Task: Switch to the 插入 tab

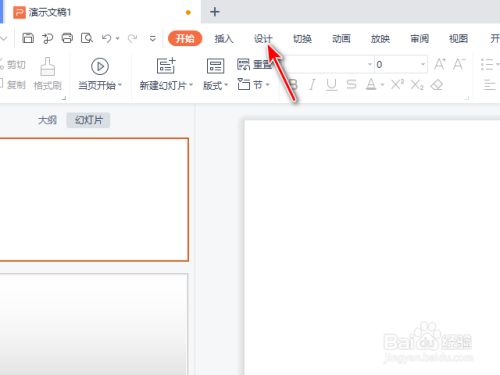Action: click(x=224, y=39)
